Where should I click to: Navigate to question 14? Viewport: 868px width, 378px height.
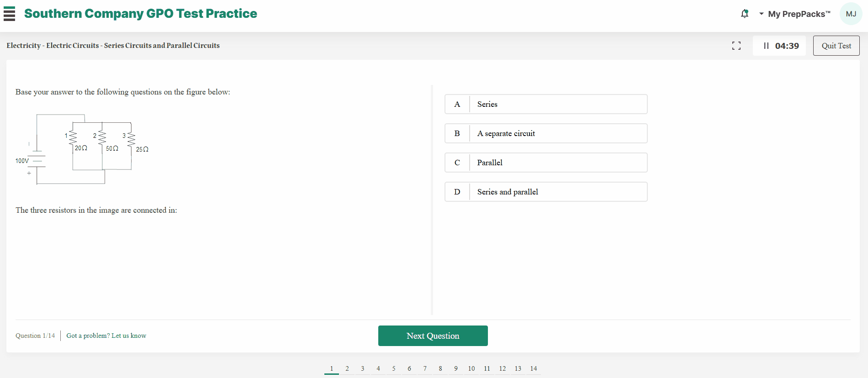tap(534, 368)
